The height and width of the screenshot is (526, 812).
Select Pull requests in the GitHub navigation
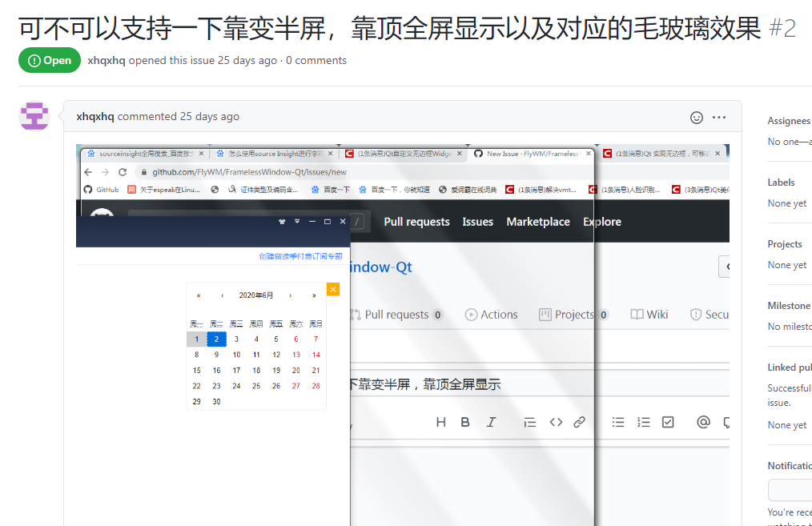416,222
